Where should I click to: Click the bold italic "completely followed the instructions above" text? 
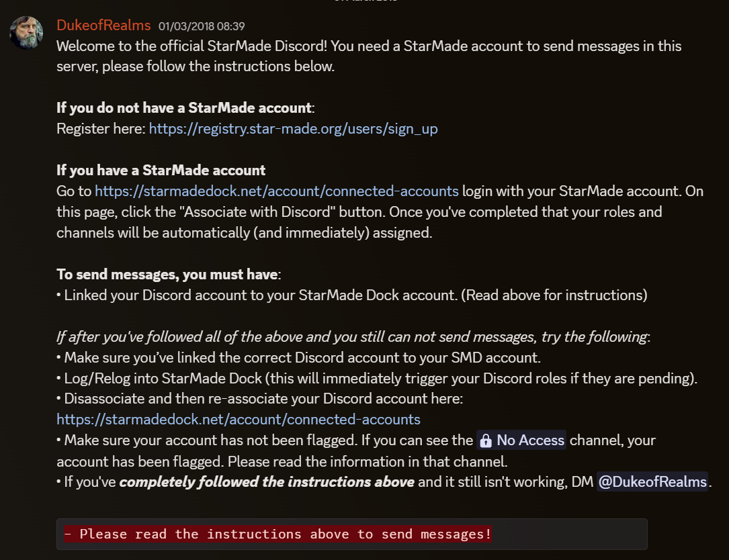267,481
